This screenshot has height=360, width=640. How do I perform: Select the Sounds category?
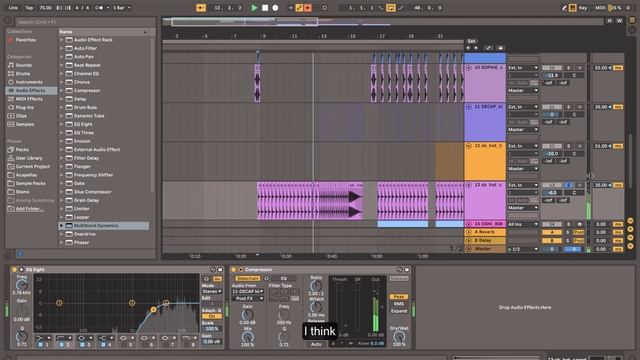[24, 65]
